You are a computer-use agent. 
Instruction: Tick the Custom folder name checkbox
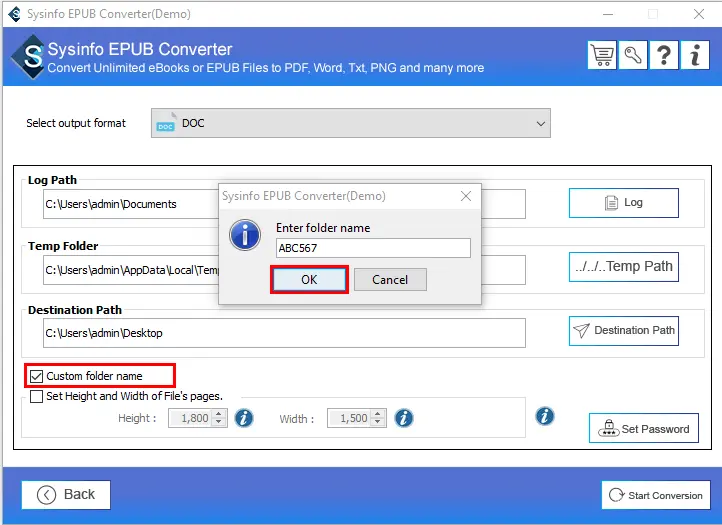pyautogui.click(x=36, y=376)
